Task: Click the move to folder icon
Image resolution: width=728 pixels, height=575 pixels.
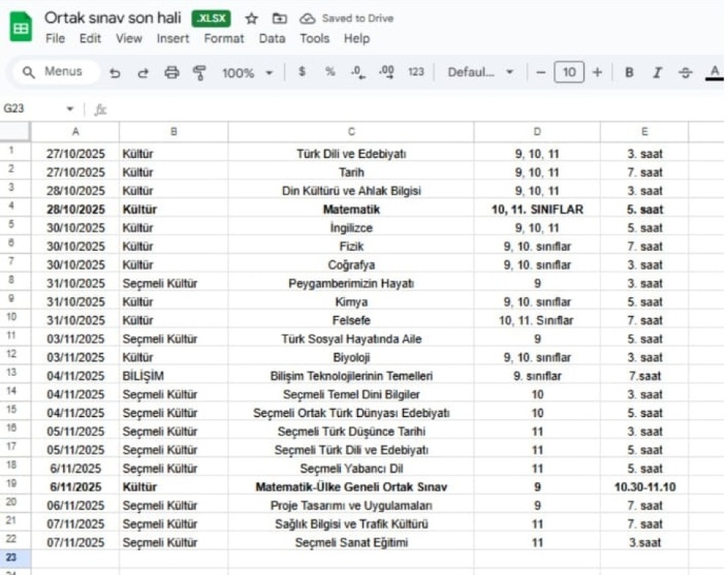Action: click(279, 19)
